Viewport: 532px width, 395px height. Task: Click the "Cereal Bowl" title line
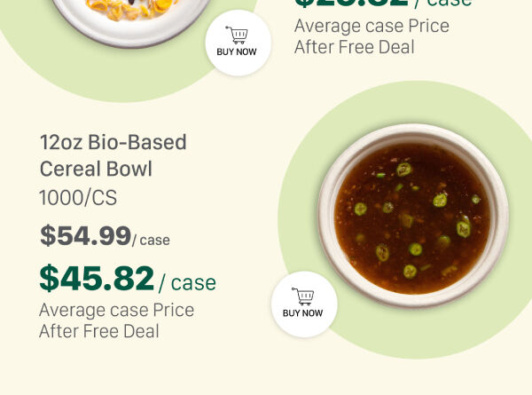(x=96, y=169)
